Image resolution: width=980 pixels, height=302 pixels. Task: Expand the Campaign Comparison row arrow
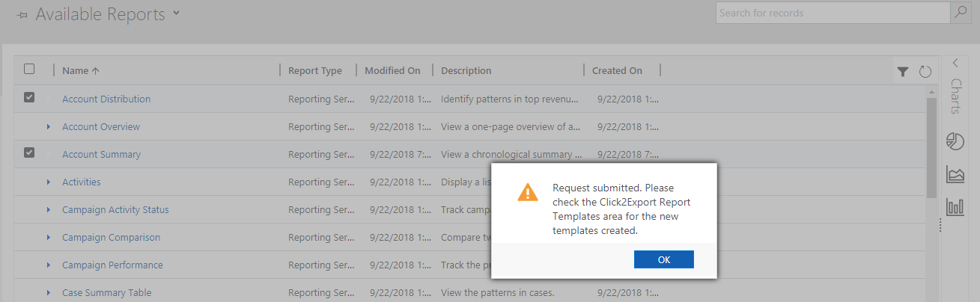coord(49,237)
